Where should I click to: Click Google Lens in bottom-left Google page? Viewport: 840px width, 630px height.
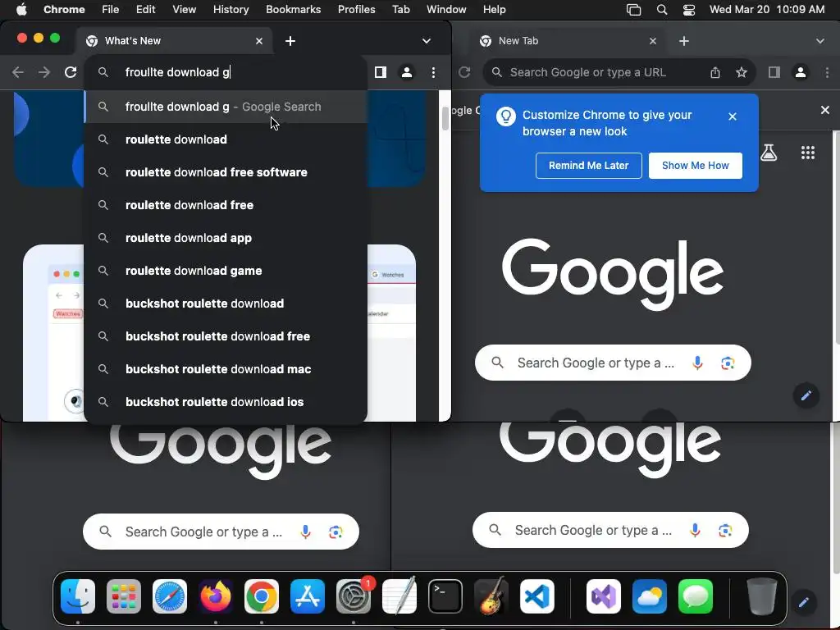point(336,532)
